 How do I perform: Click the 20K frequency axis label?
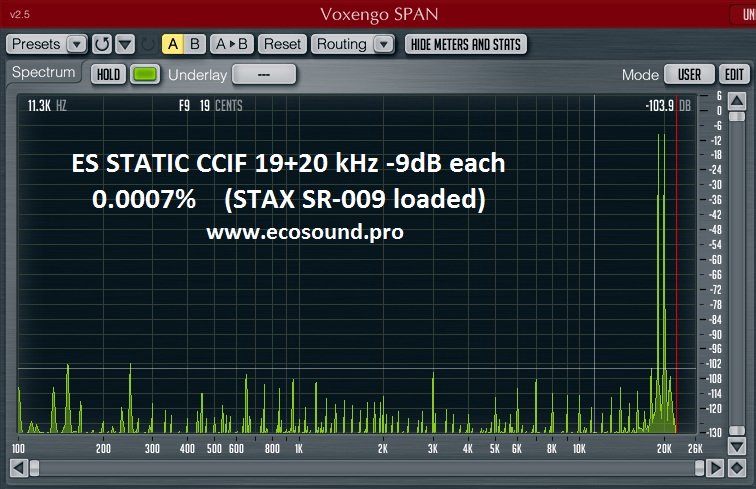(x=664, y=449)
